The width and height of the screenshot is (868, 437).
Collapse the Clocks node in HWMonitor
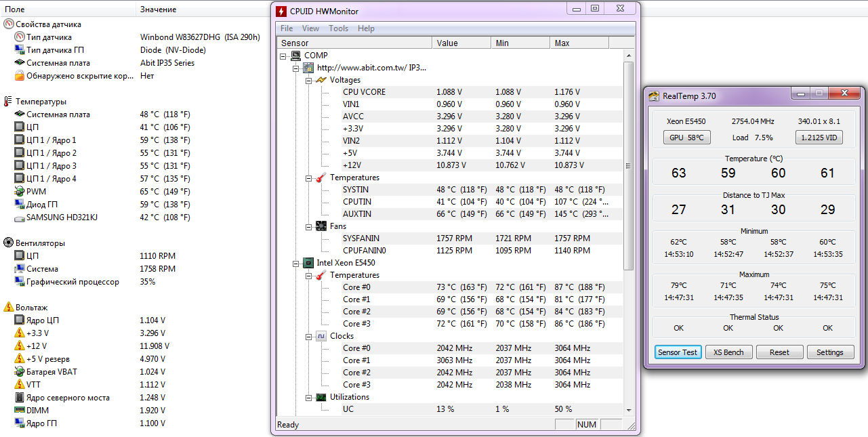[x=307, y=336]
